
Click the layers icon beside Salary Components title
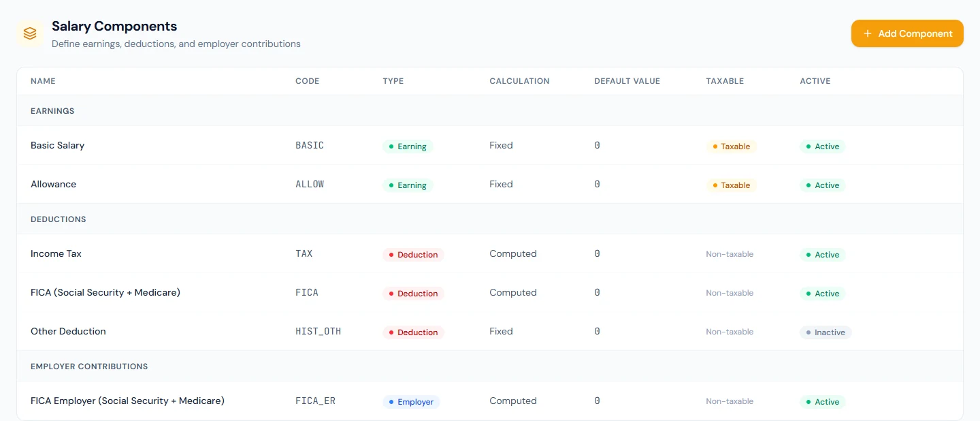point(30,33)
